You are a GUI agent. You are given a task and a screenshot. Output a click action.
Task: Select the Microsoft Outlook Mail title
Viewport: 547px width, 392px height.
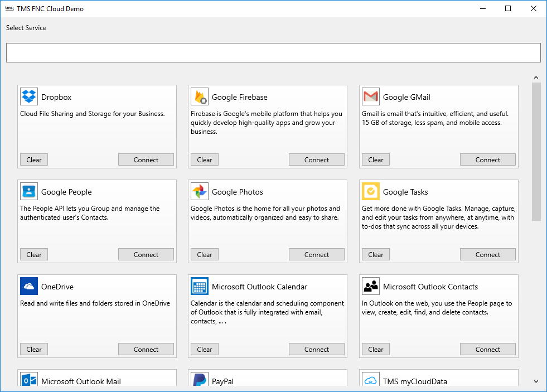pyautogui.click(x=81, y=381)
